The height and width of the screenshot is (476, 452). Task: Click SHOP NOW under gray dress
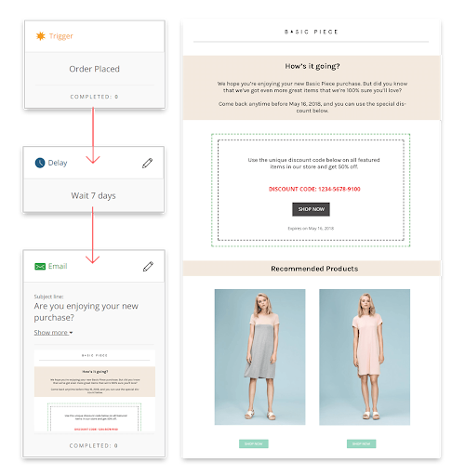[254, 443]
